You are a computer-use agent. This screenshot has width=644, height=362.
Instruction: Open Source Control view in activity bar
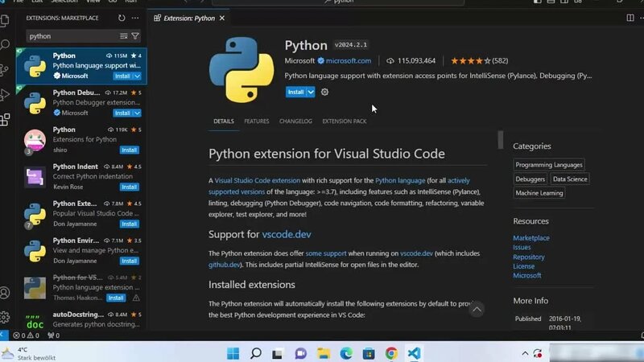coord(5,70)
